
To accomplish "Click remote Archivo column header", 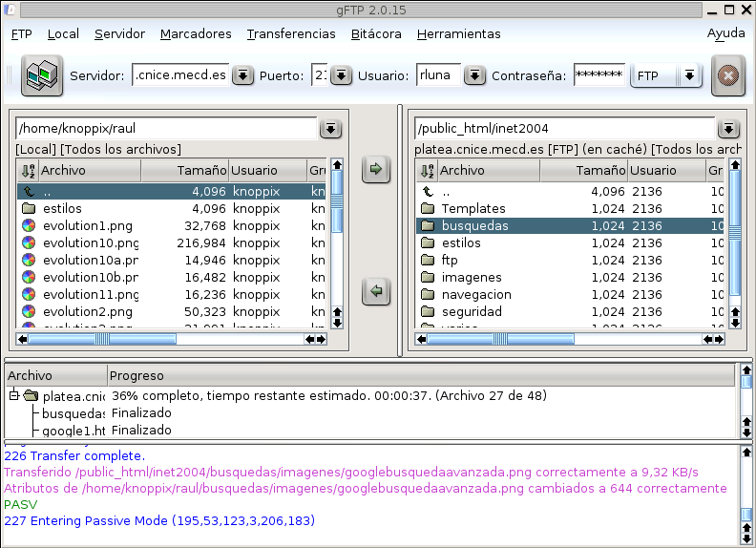I will pyautogui.click(x=487, y=171).
